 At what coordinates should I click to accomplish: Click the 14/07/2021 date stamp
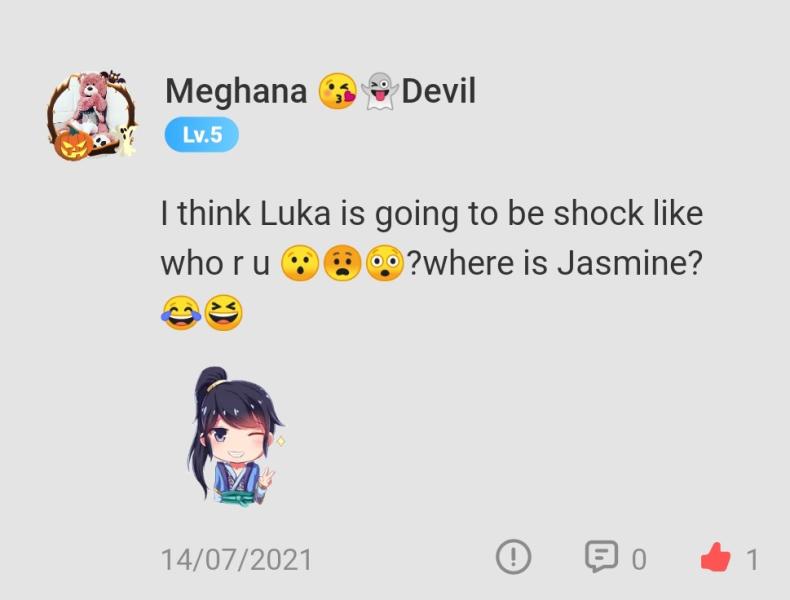[237, 560]
